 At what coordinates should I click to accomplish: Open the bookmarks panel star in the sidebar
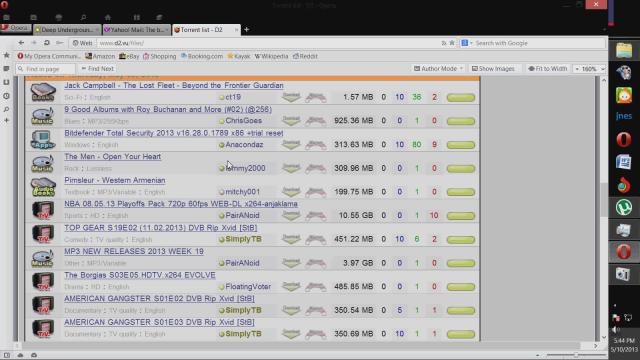pos(7,55)
